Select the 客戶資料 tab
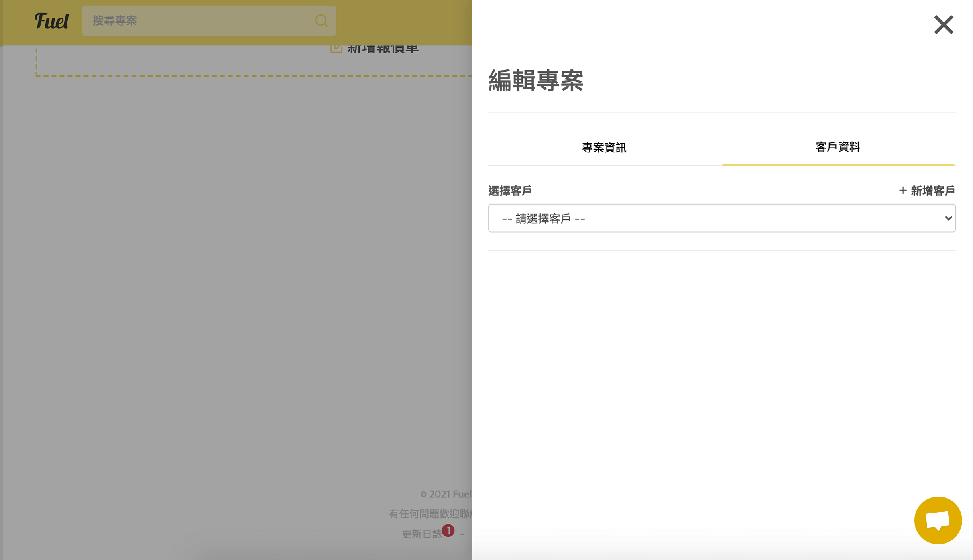973x560 pixels. pyautogui.click(x=837, y=147)
